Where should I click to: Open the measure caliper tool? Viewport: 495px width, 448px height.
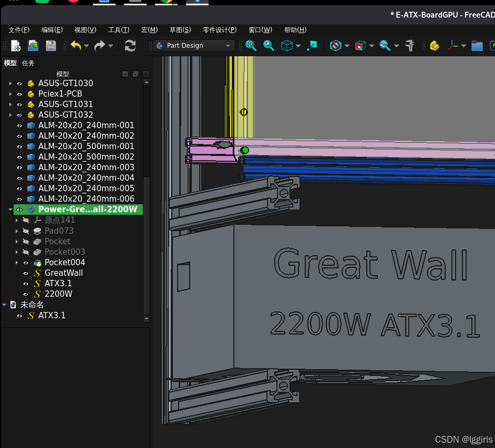coord(410,46)
